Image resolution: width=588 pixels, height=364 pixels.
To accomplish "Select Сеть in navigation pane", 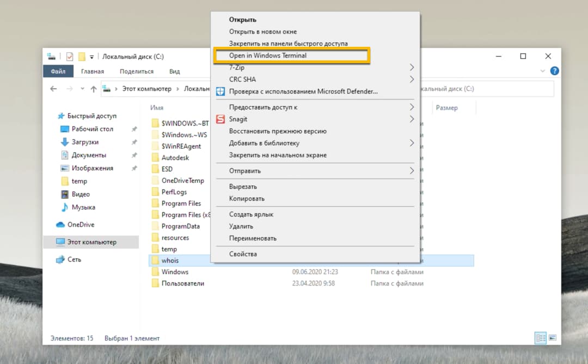I will point(69,260).
